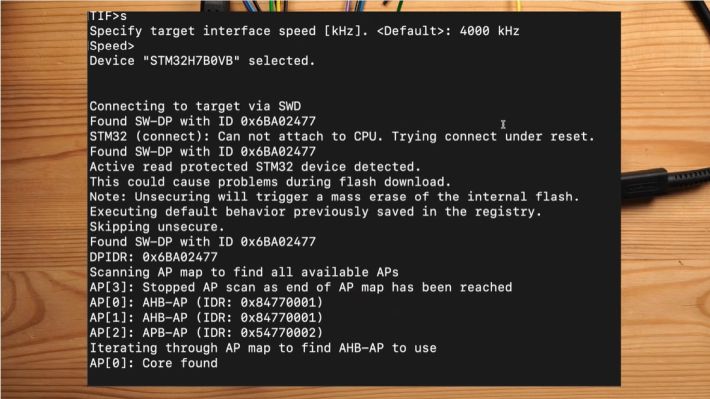Click the "Active read protected STM32 device" line

click(x=255, y=167)
